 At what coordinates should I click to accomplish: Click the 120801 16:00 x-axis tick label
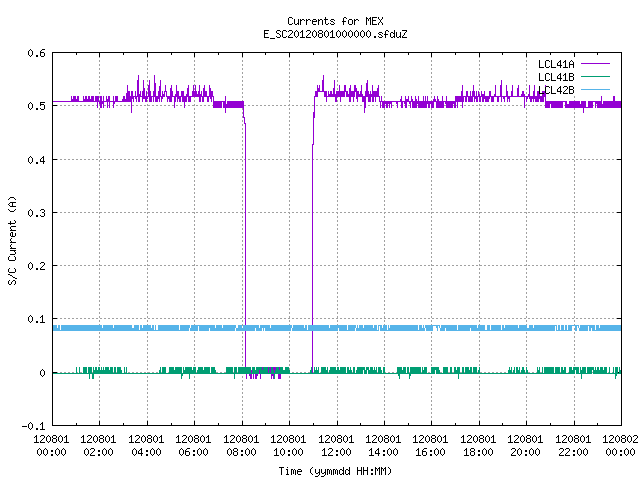[431, 445]
